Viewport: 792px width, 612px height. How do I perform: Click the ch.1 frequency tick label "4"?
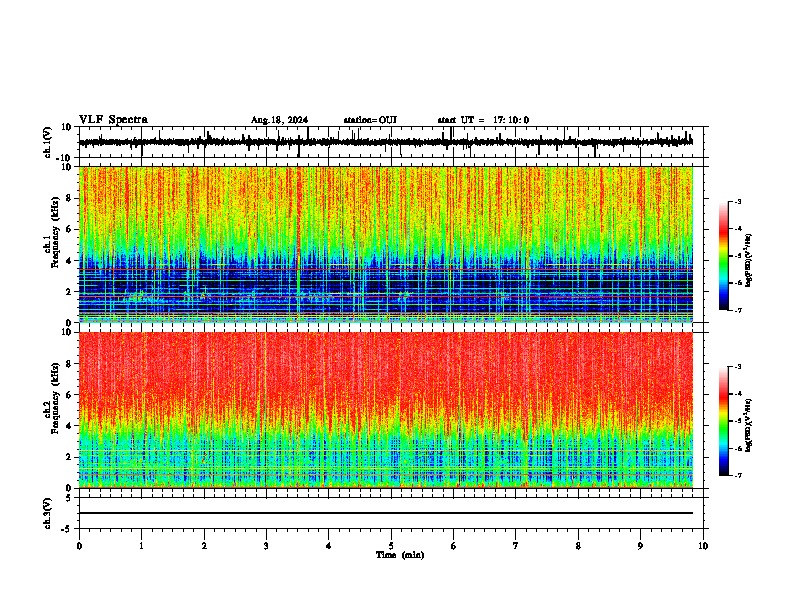click(69, 261)
